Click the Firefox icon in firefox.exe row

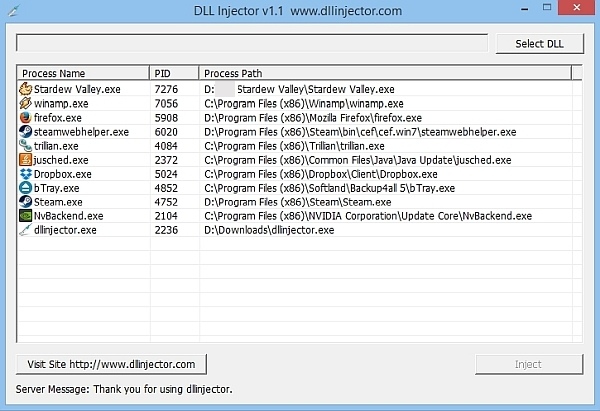25,117
